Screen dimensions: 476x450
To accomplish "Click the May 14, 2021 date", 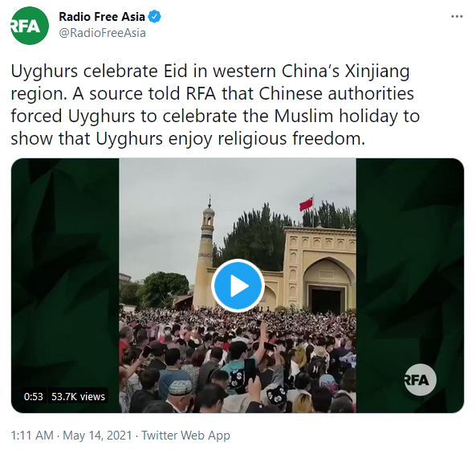I will click(x=97, y=435).
